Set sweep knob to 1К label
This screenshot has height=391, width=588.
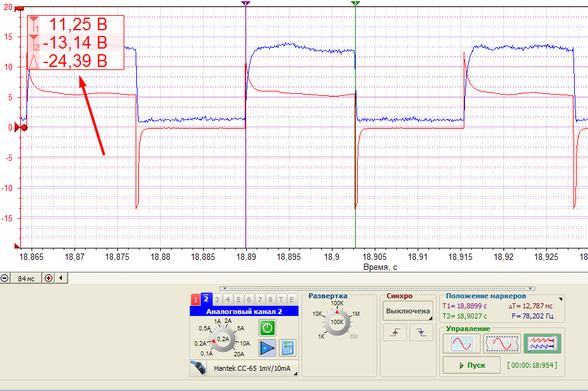point(321,337)
